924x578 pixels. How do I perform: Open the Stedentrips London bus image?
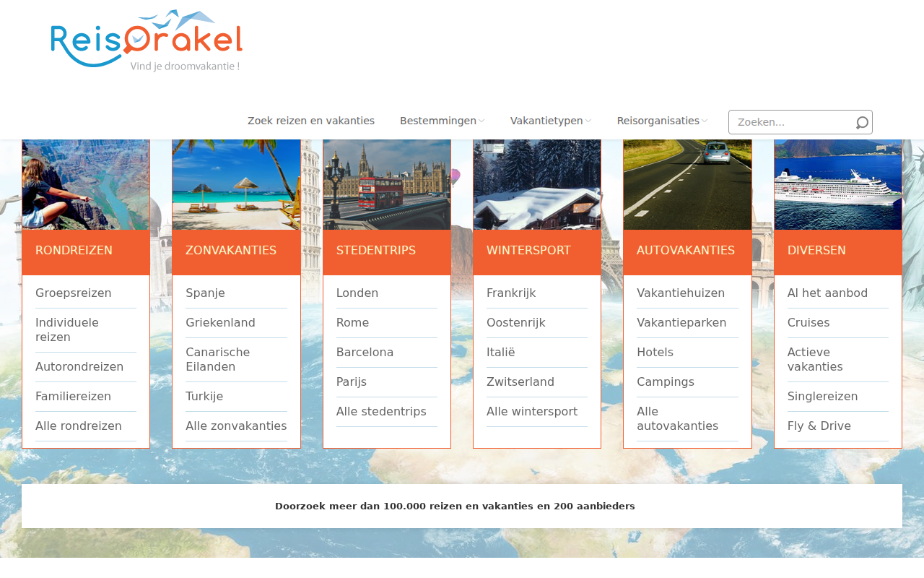pos(387,184)
